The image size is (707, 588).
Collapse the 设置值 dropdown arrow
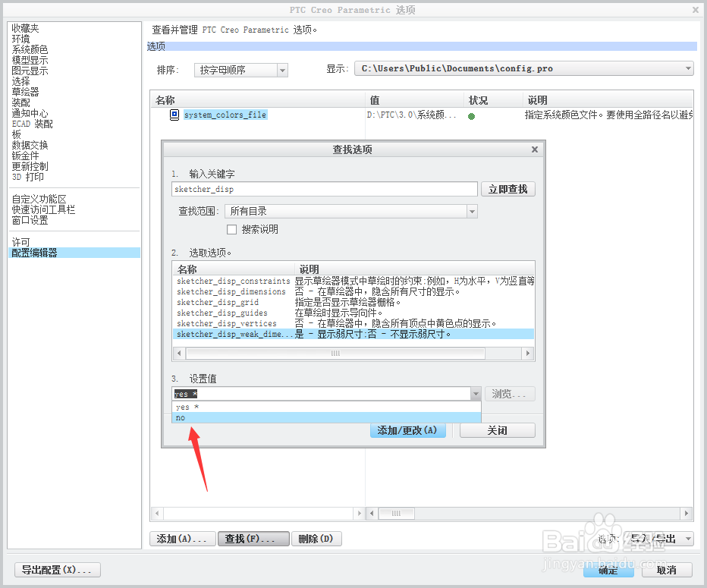[x=476, y=394]
